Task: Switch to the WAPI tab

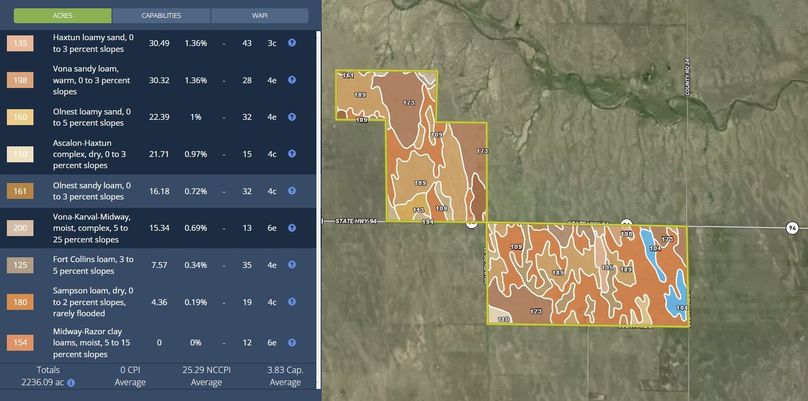Action: click(259, 16)
